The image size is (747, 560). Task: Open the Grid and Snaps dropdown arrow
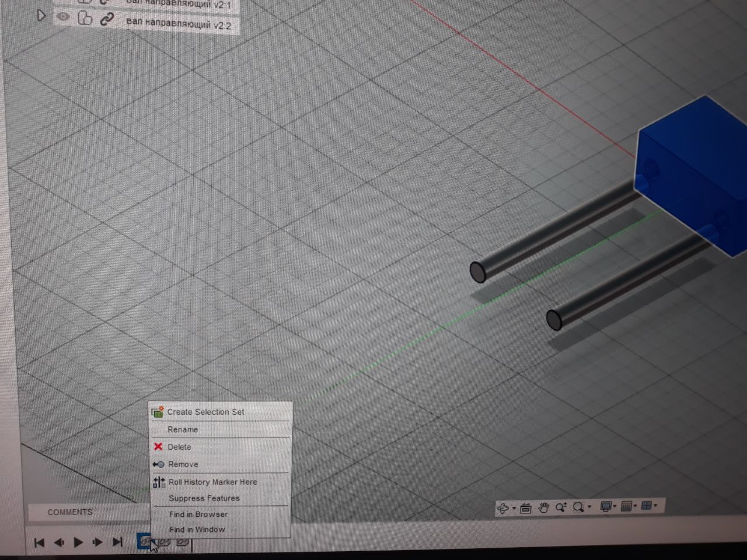click(x=636, y=506)
